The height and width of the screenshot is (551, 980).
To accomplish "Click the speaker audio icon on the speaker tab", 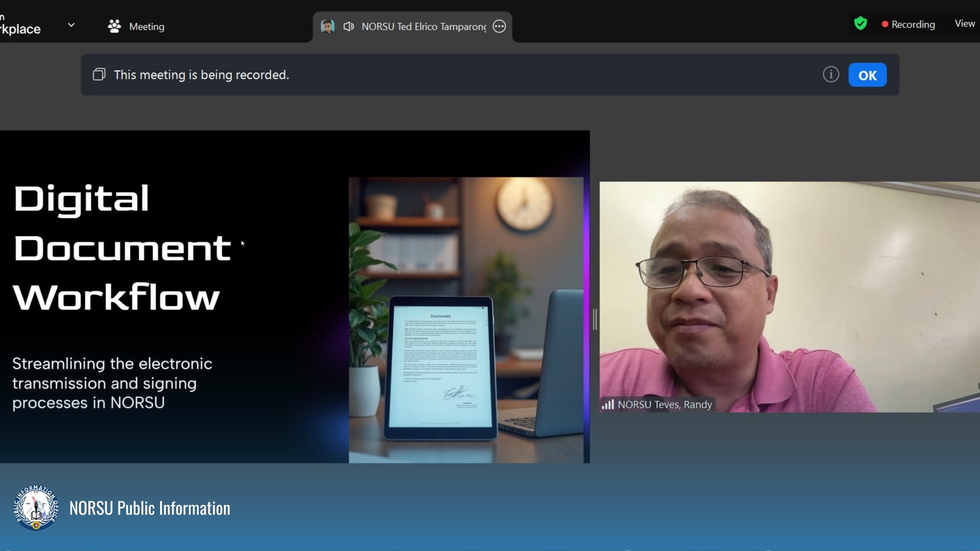I will tap(348, 26).
